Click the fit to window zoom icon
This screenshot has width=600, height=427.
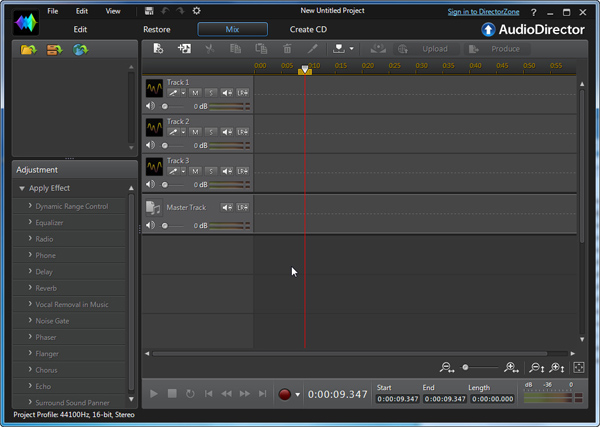579,368
